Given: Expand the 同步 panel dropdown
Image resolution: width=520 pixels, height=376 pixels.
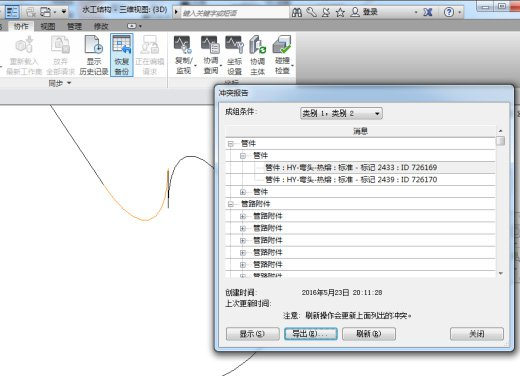Looking at the screenshot, I should pyautogui.click(x=69, y=83).
